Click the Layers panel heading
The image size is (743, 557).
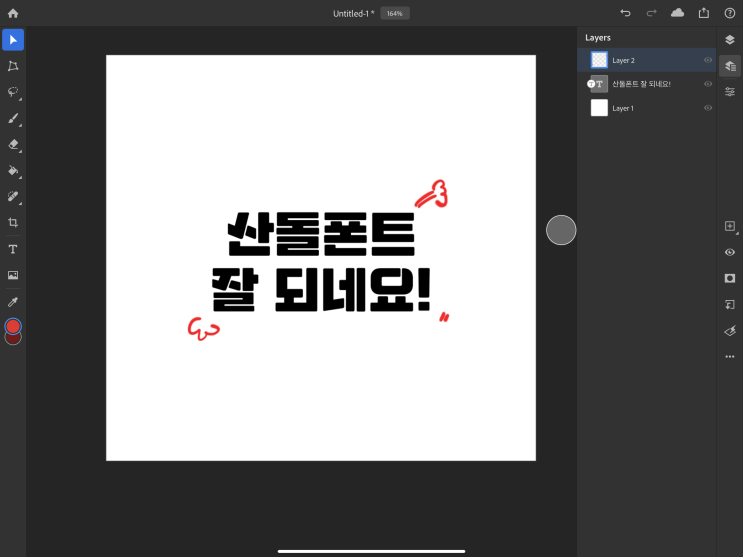click(x=598, y=38)
